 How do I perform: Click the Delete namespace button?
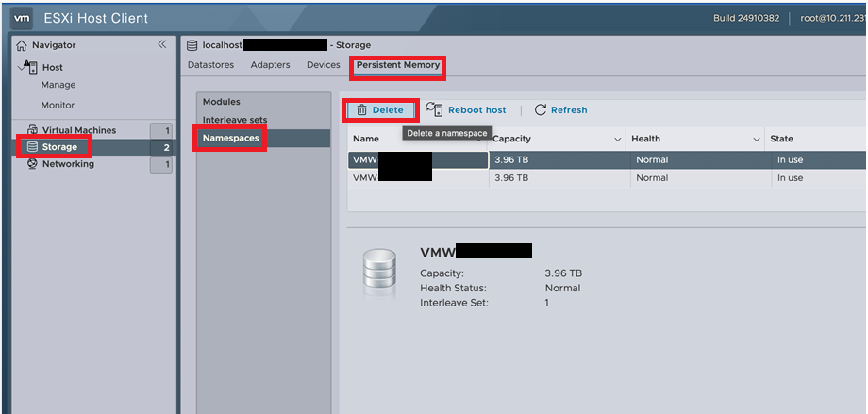(380, 109)
